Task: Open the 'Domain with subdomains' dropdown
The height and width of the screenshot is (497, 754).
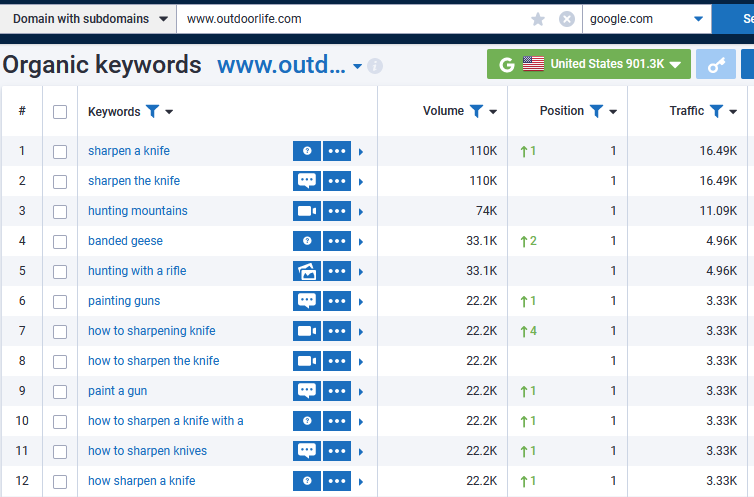Action: pos(88,19)
